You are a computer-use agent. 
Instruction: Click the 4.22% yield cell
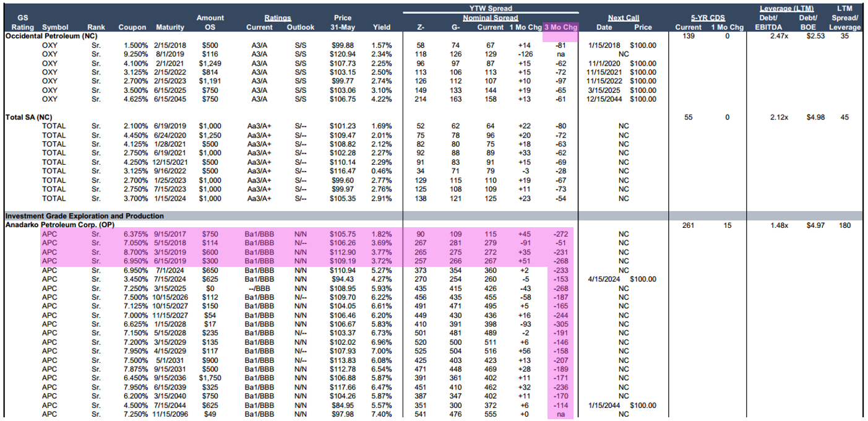click(x=382, y=99)
